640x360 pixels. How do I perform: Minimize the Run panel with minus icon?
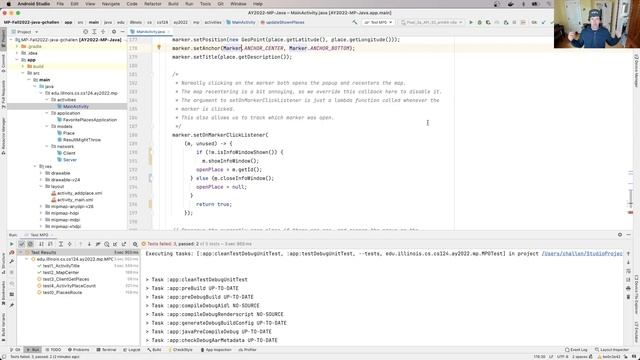tap(629, 235)
